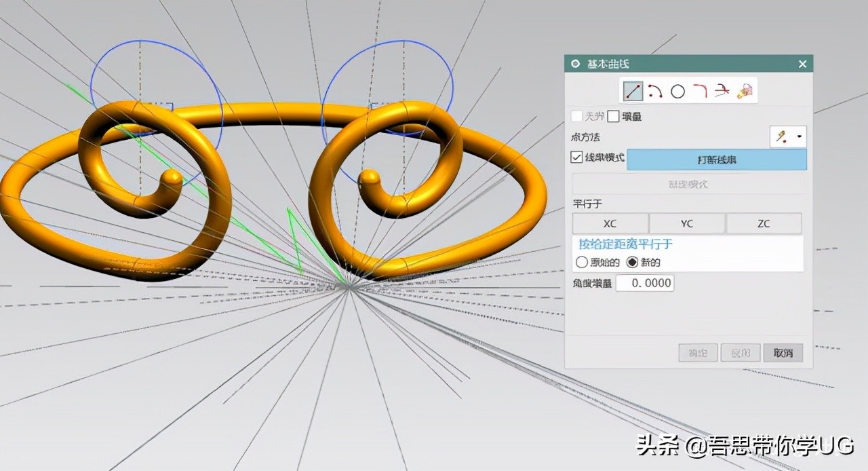
Task: Select the 原始的 (Original) radio button
Action: (581, 262)
